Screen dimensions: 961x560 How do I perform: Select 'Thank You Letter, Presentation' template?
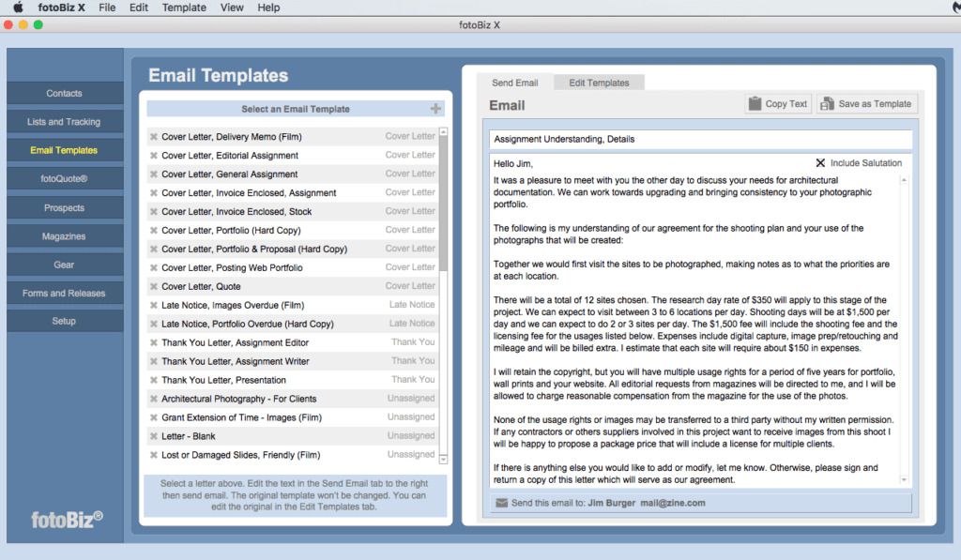pyautogui.click(x=293, y=380)
